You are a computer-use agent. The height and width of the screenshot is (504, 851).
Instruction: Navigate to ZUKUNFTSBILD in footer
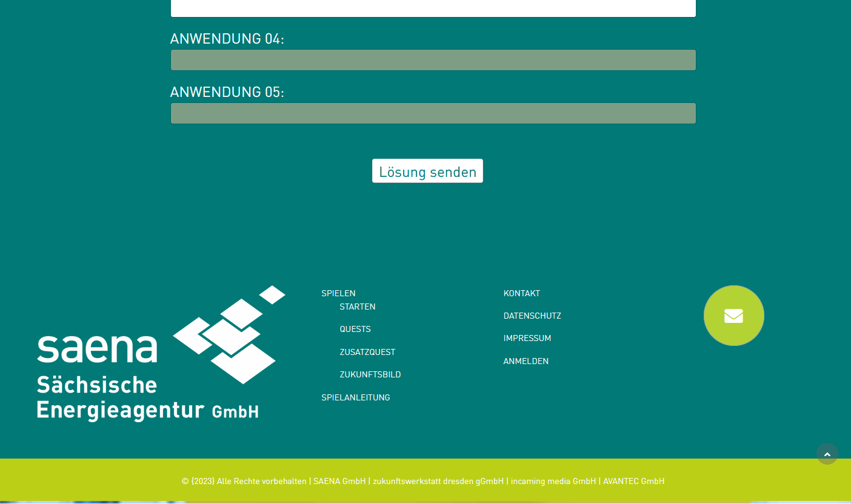(x=370, y=374)
